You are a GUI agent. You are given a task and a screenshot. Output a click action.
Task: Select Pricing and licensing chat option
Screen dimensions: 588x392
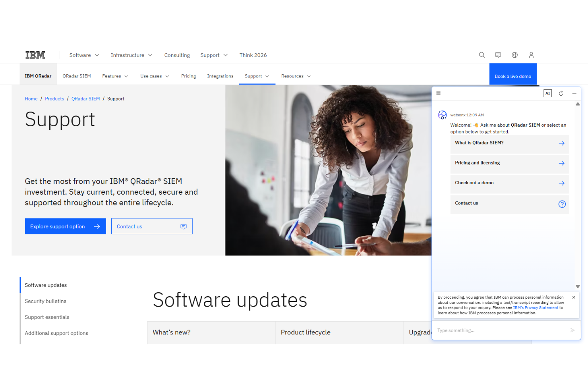(x=510, y=164)
